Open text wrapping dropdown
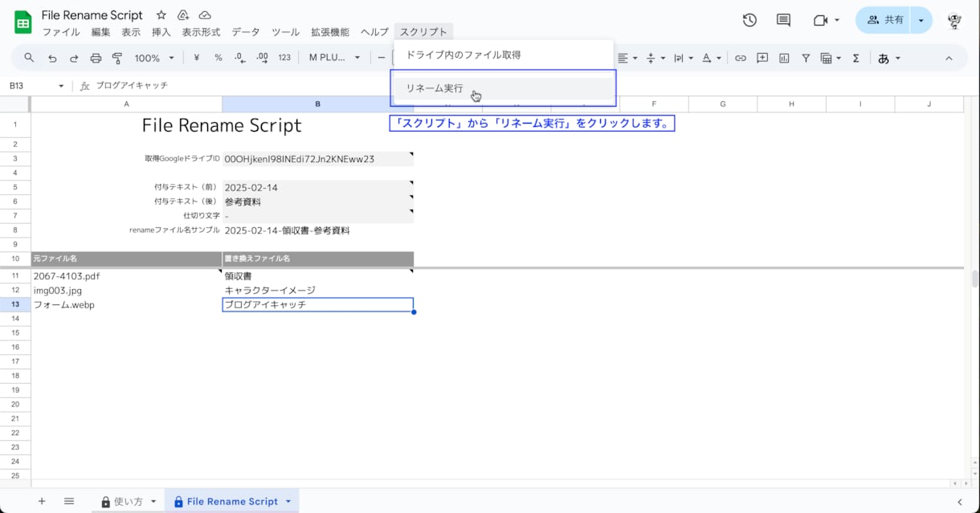Viewport: 980px width, 513px height. [x=684, y=58]
